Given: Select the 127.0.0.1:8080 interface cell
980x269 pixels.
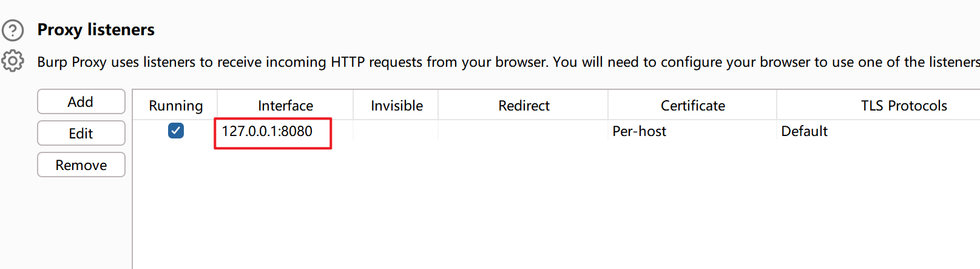Looking at the screenshot, I should pyautogui.click(x=267, y=131).
